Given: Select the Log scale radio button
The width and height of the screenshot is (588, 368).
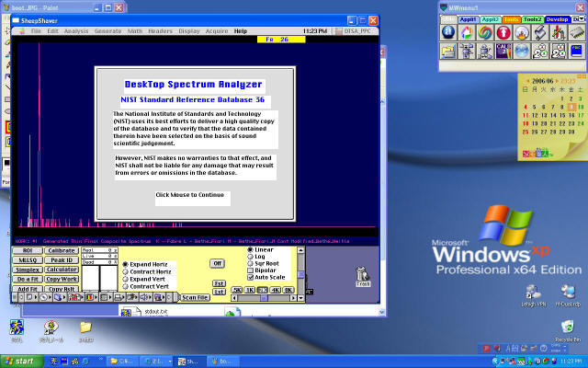Looking at the screenshot, I should pos(250,257).
